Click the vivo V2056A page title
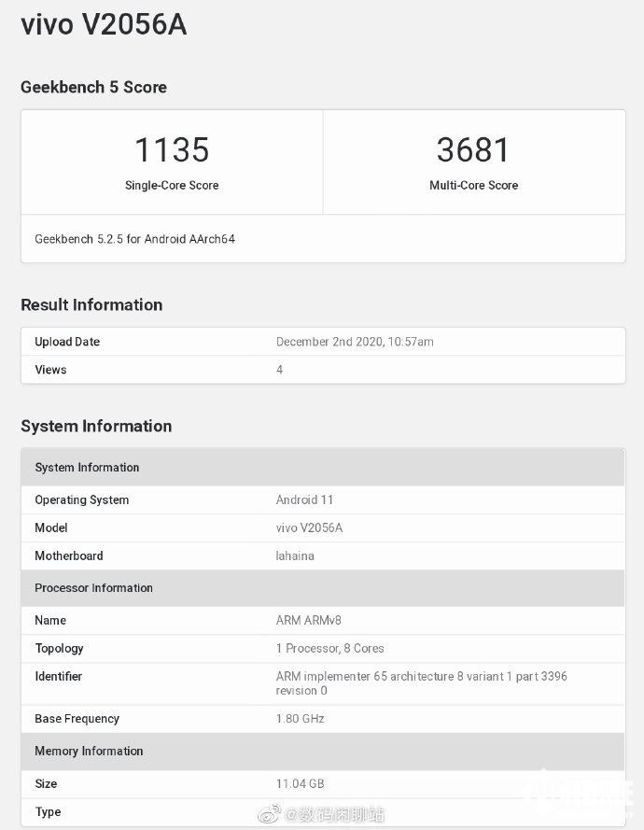 pyautogui.click(x=104, y=25)
